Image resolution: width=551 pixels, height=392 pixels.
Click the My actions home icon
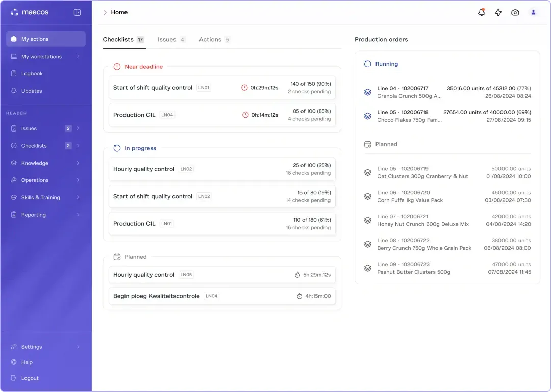tap(14, 39)
